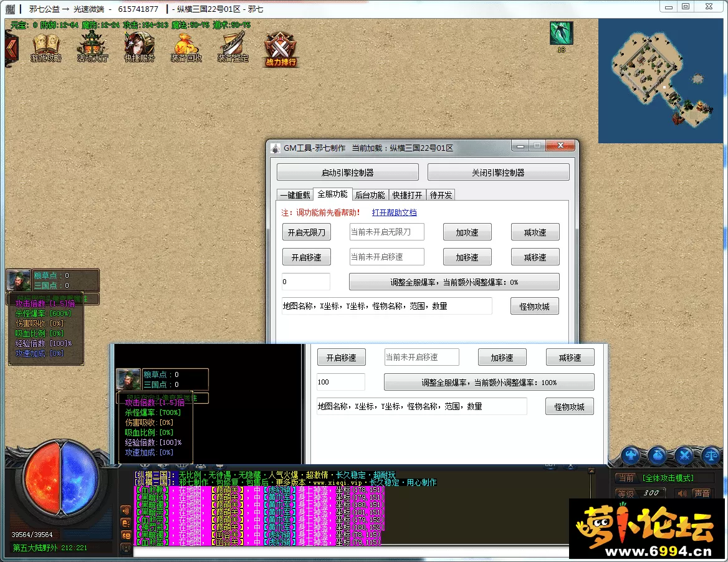This screenshot has width=728, height=562.
Task: Click the character strength muscle round icon
Action: [631, 455]
